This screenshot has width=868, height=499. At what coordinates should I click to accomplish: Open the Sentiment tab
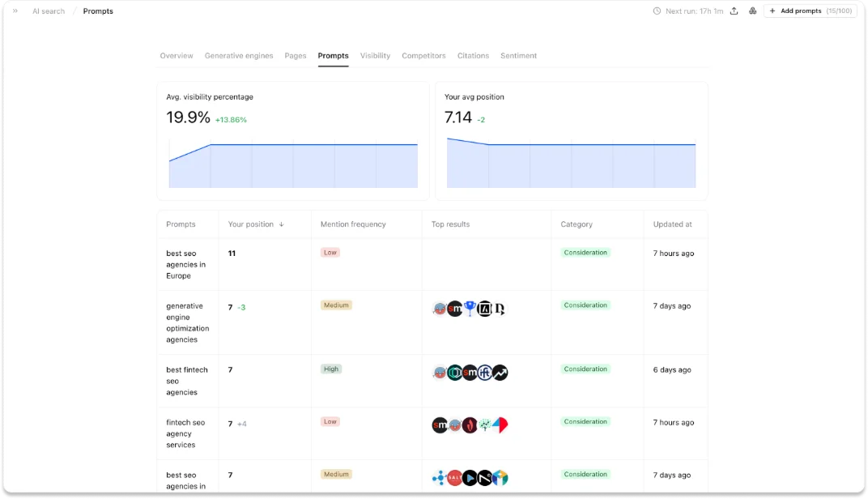tap(518, 55)
